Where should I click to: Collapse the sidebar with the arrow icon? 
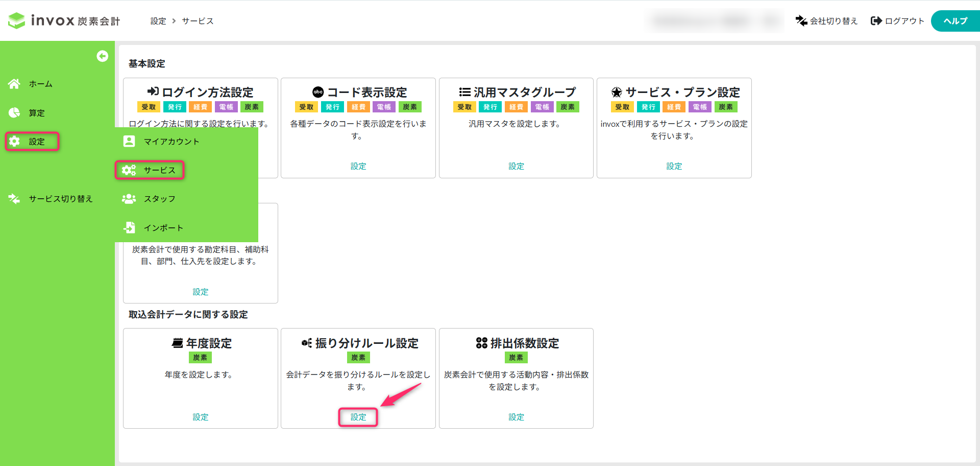click(102, 56)
